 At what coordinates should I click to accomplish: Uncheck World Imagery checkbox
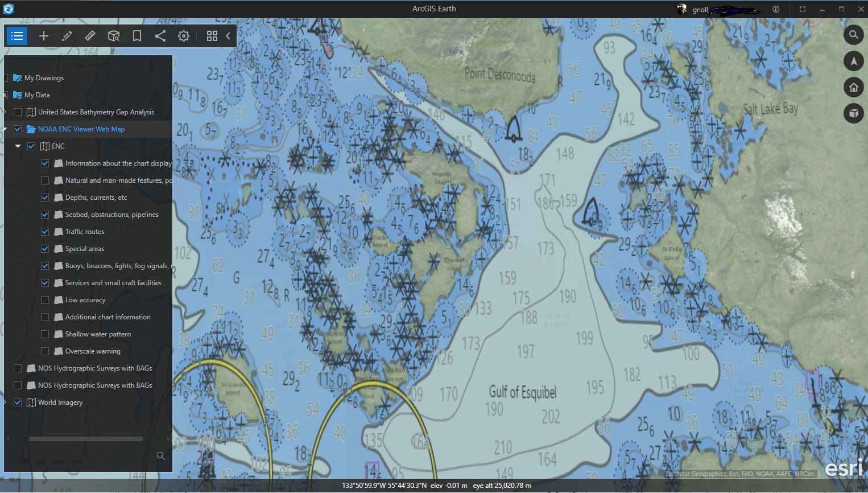coord(18,402)
